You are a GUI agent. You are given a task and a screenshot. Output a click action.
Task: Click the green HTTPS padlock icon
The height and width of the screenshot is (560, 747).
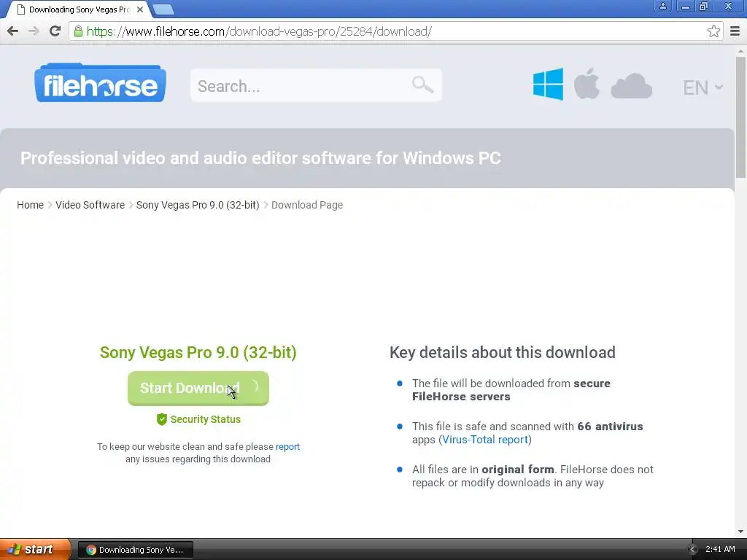[x=78, y=31]
